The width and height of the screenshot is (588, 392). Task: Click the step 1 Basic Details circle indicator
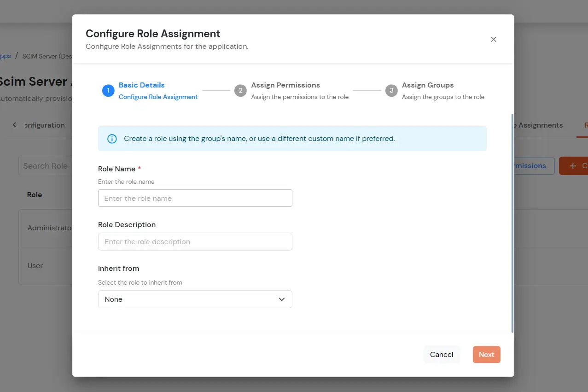[x=108, y=90]
